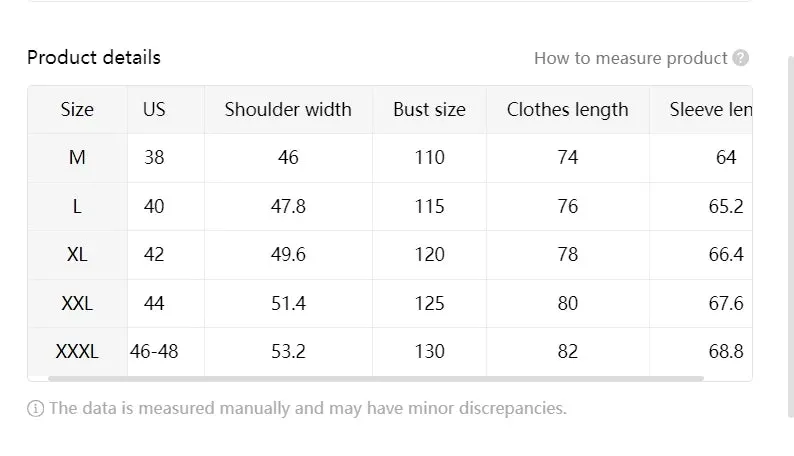Select the US column header

point(154,110)
